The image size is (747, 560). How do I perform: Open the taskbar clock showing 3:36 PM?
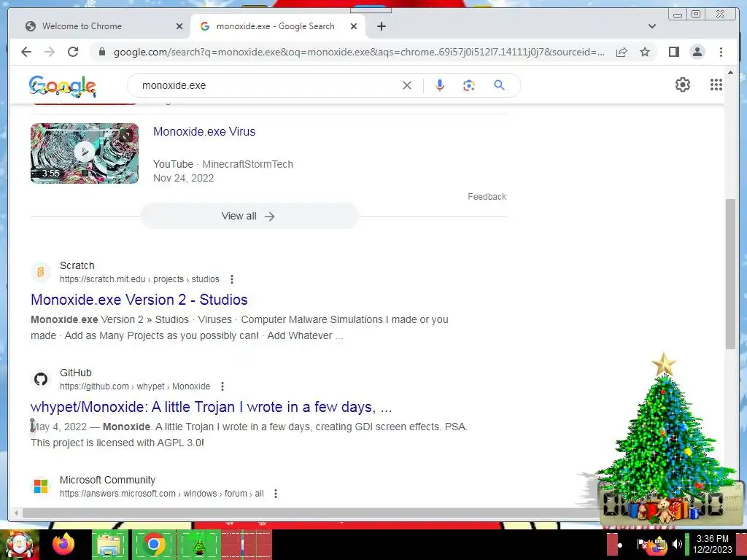pyautogui.click(x=712, y=544)
